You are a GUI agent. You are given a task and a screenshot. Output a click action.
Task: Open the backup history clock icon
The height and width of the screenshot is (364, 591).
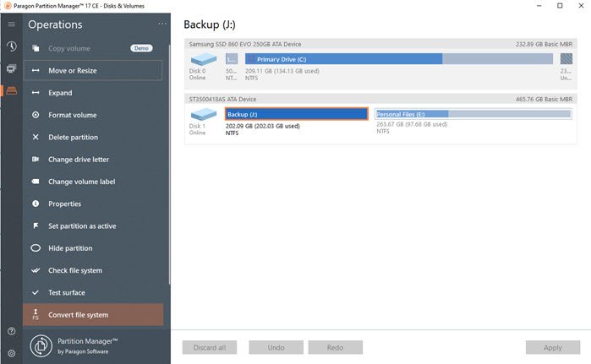(x=12, y=46)
